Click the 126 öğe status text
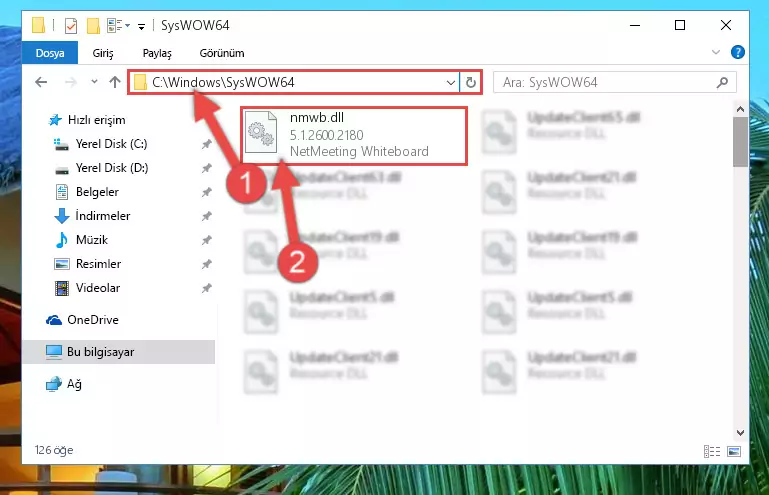 coord(54,450)
